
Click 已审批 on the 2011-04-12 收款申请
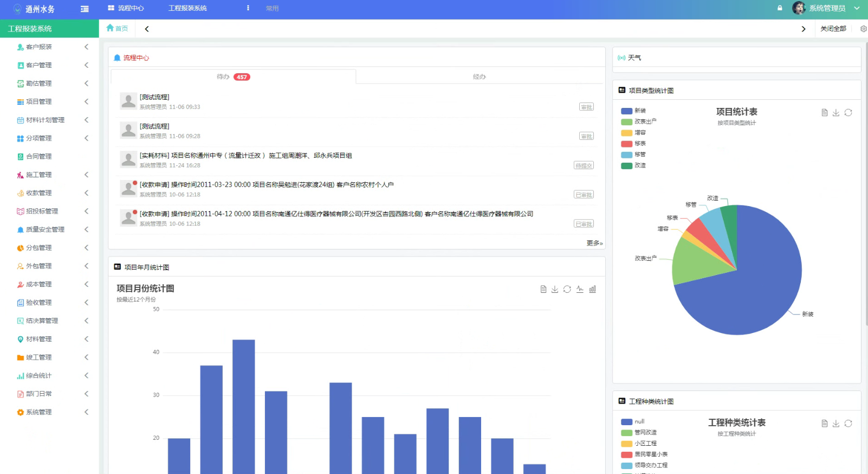(x=584, y=224)
